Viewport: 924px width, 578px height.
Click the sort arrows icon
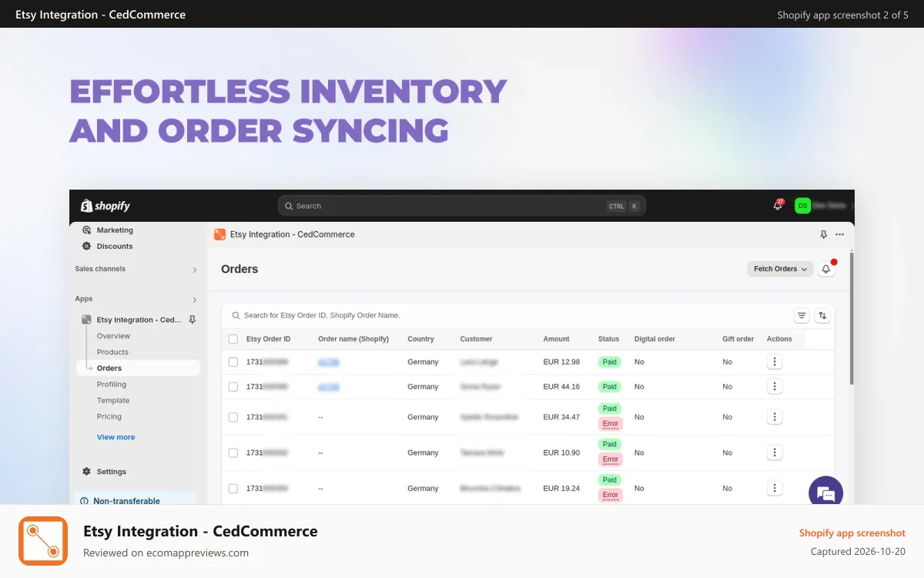[822, 315]
